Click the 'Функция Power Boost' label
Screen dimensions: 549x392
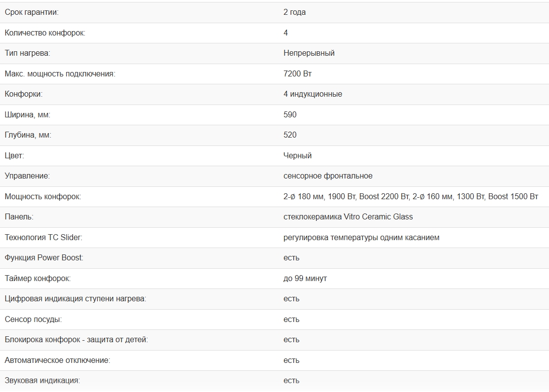pos(44,258)
